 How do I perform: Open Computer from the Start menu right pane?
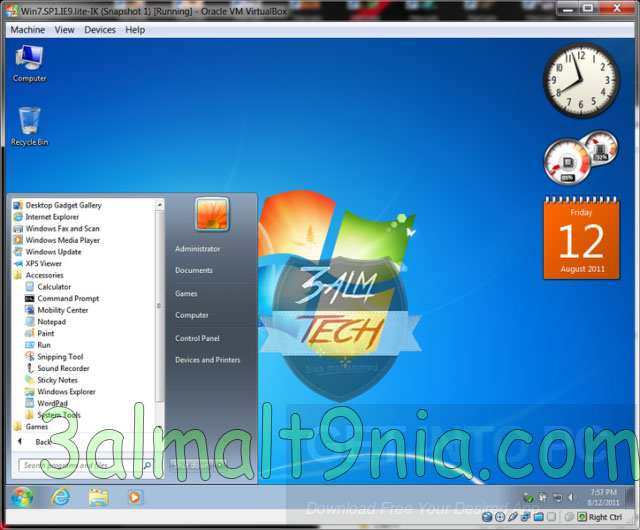[192, 315]
